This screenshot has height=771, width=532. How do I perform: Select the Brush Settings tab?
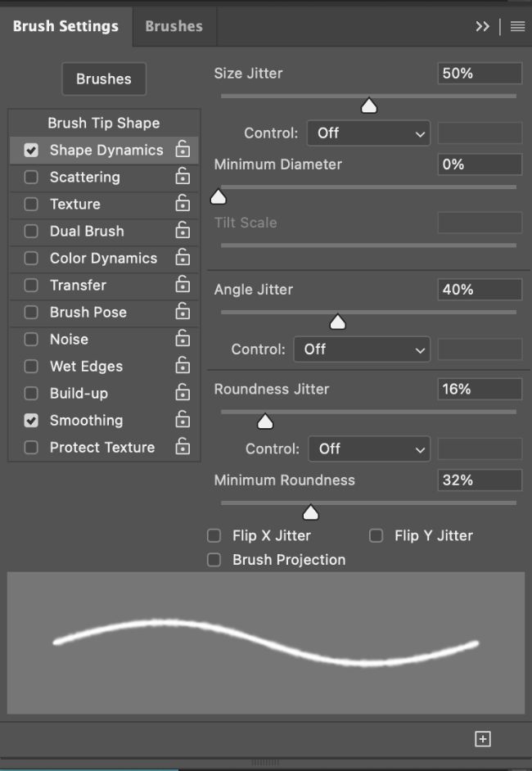pos(65,26)
